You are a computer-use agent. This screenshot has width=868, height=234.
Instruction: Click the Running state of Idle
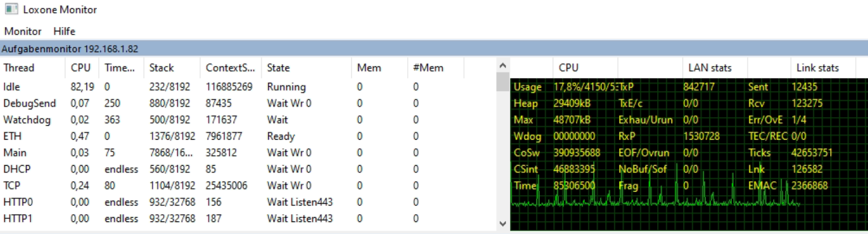tap(286, 87)
